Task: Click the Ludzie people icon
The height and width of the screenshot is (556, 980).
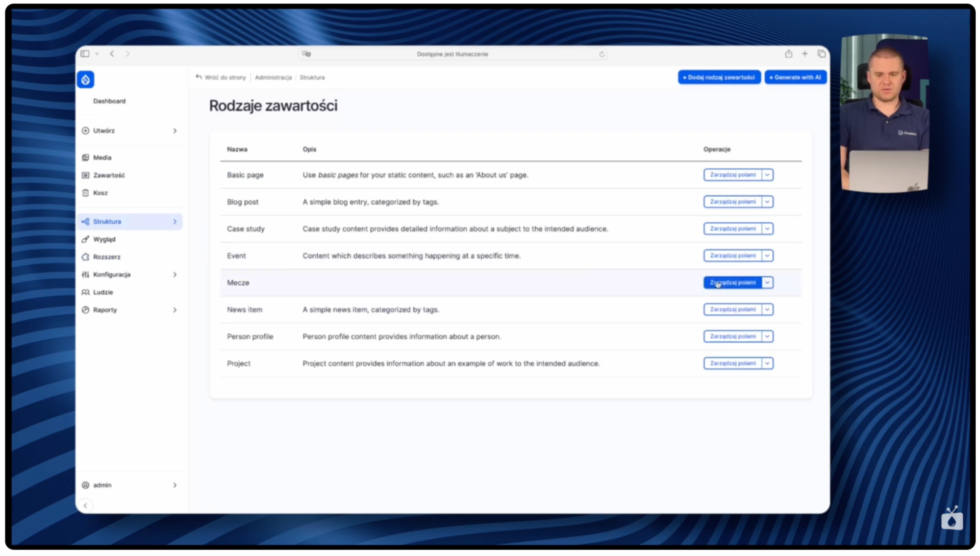Action: click(86, 292)
